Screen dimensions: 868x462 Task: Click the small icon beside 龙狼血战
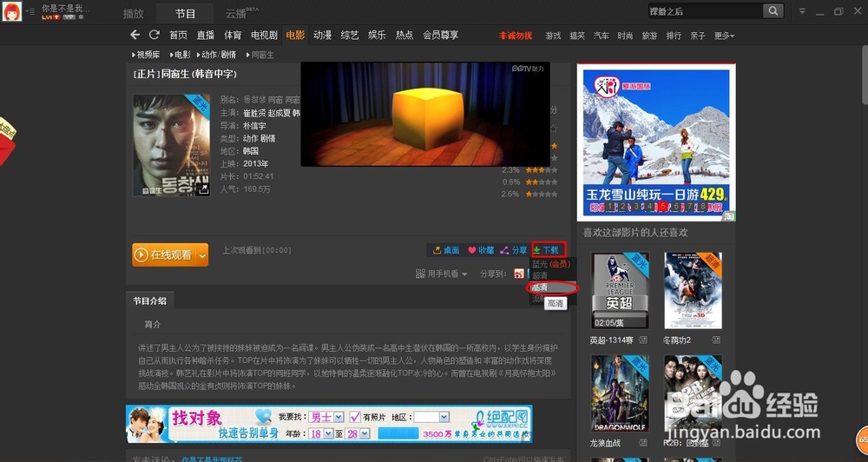tap(642, 443)
